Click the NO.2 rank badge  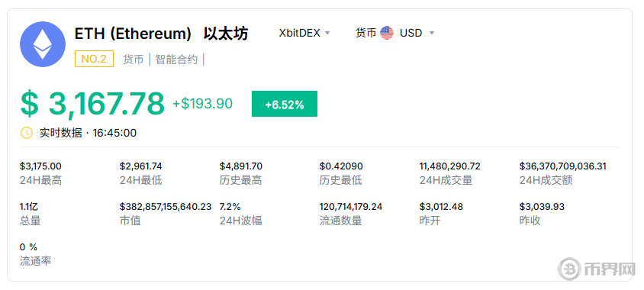click(94, 60)
